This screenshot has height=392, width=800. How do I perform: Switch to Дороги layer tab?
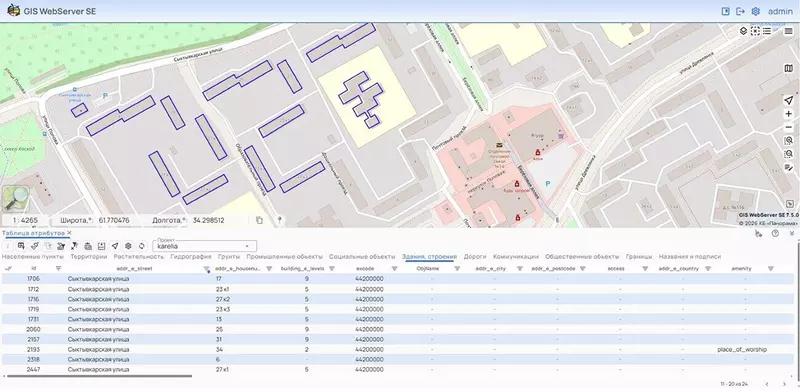tap(474, 257)
